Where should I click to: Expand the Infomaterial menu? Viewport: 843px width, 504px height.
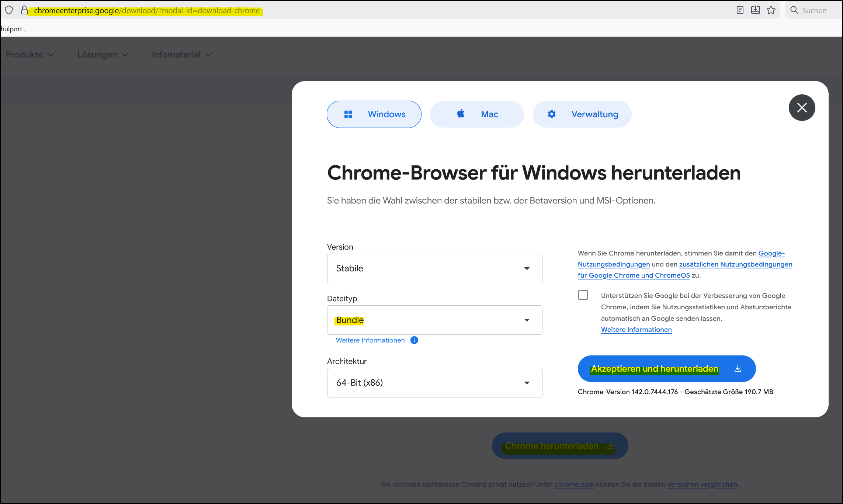tap(181, 54)
